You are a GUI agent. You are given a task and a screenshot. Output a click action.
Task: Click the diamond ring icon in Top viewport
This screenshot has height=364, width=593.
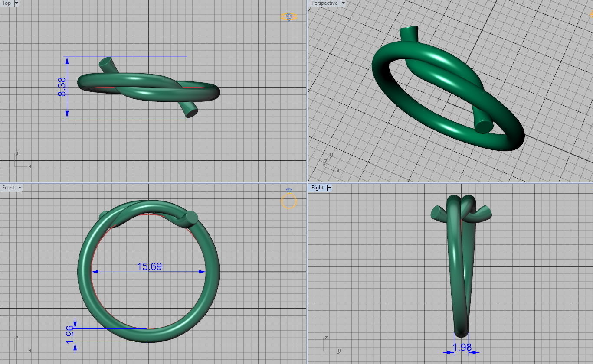click(x=289, y=17)
